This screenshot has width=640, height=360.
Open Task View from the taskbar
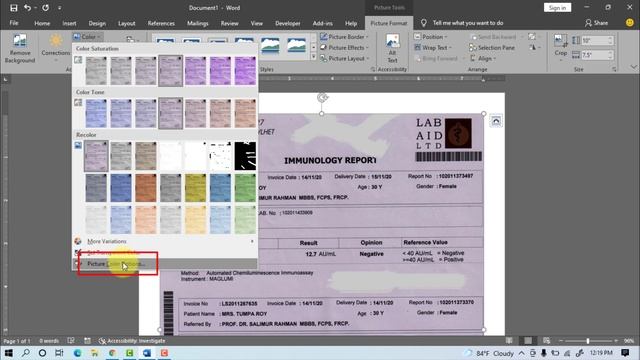click(59, 353)
